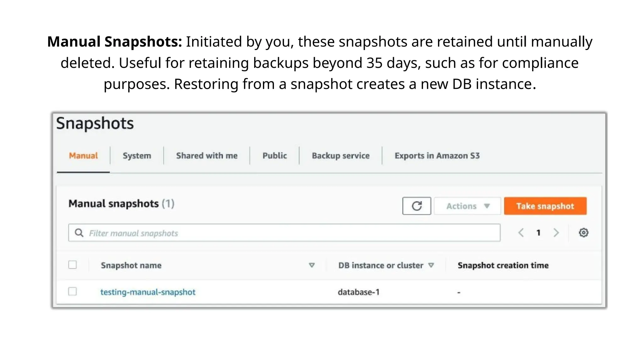
Task: Open the Backup service tab
Action: tap(341, 156)
